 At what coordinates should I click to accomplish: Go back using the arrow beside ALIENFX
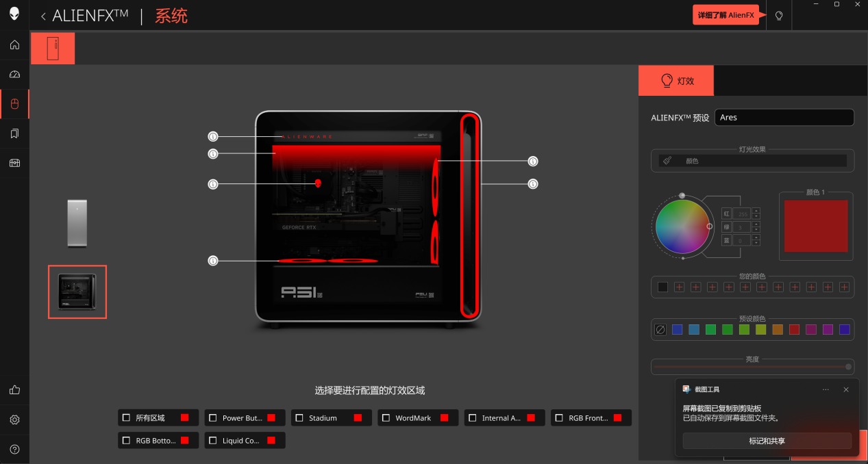44,16
